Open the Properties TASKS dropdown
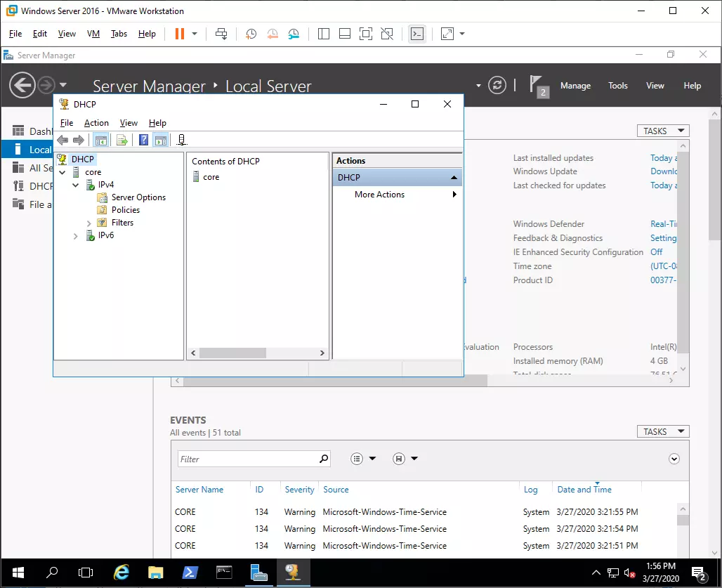 pos(663,131)
